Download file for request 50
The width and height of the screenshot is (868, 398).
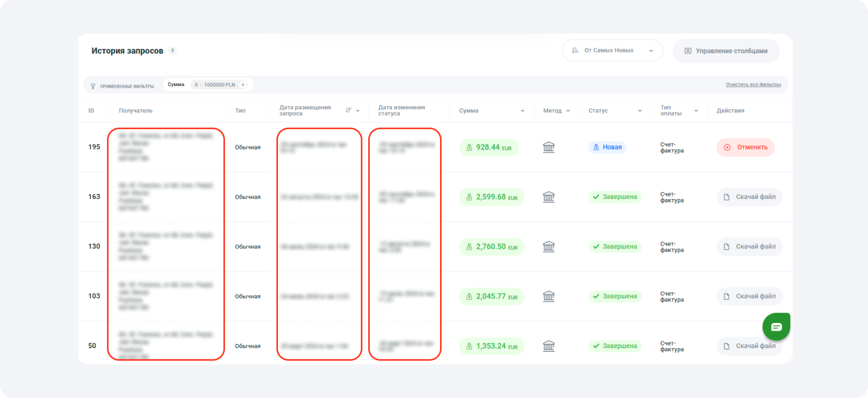pyautogui.click(x=749, y=346)
